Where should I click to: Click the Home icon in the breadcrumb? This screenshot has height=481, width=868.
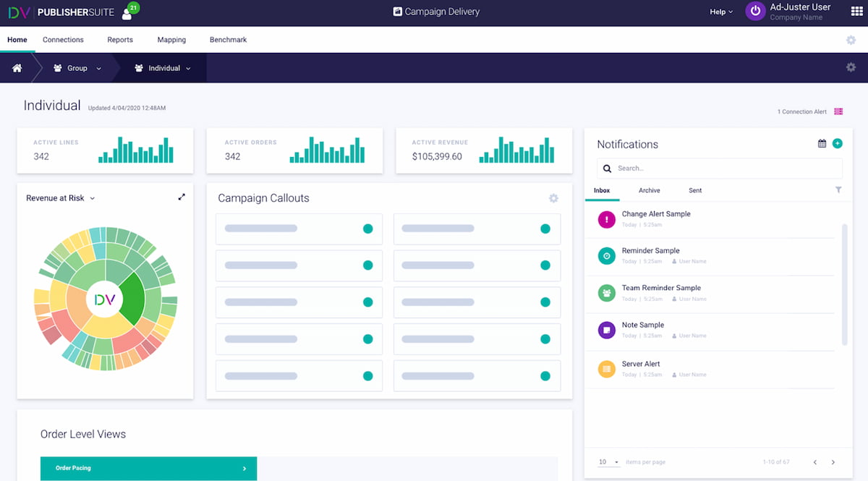click(x=17, y=67)
